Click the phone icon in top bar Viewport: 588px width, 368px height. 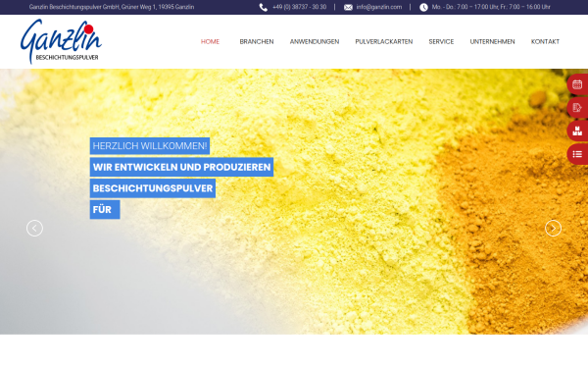click(264, 7)
